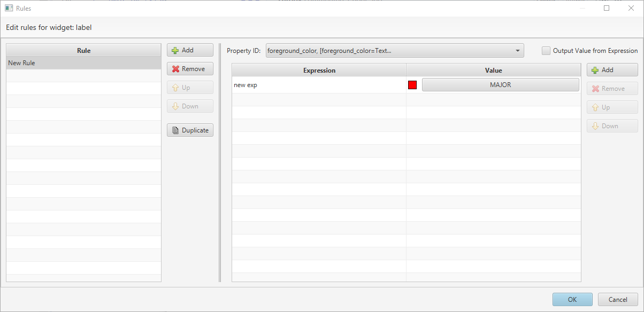Add a new rule with the green plus
This screenshot has height=312, width=644.
pyautogui.click(x=190, y=50)
